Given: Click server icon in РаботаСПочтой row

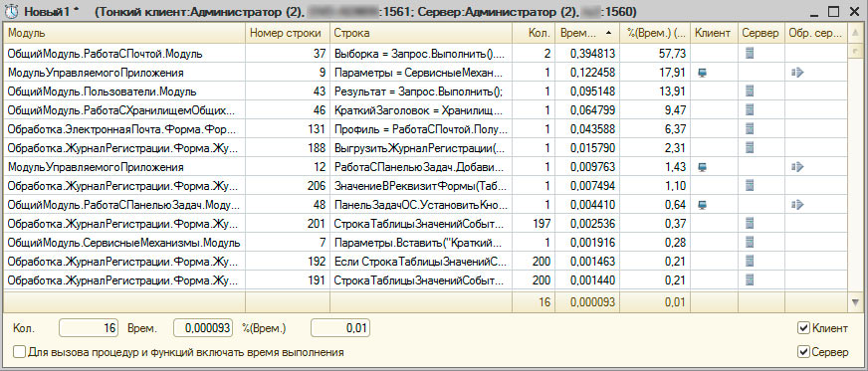Looking at the screenshot, I should pyautogui.click(x=751, y=54).
